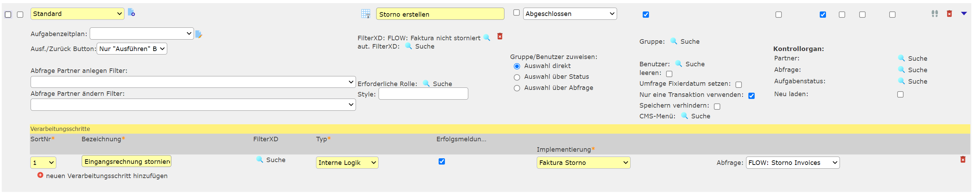Delete the FilterXD Faktura nicht storniert filter

tap(500, 36)
